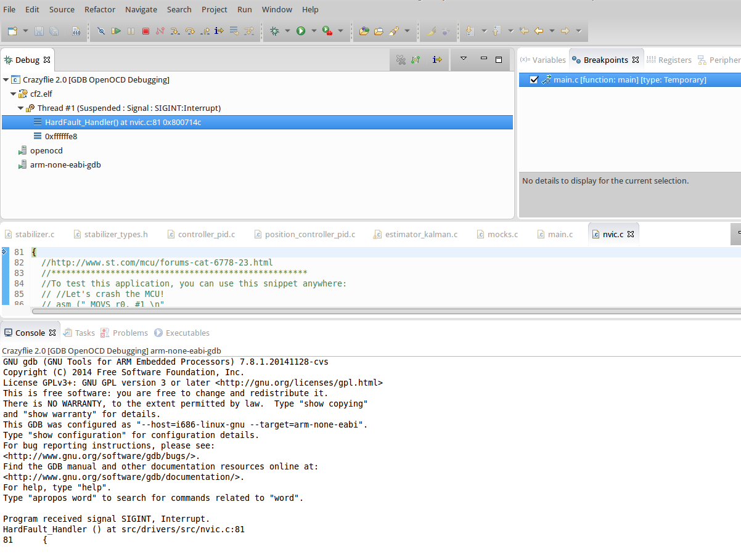Click the green Run launch icon
This screenshot has width=741, height=560.
(301, 31)
